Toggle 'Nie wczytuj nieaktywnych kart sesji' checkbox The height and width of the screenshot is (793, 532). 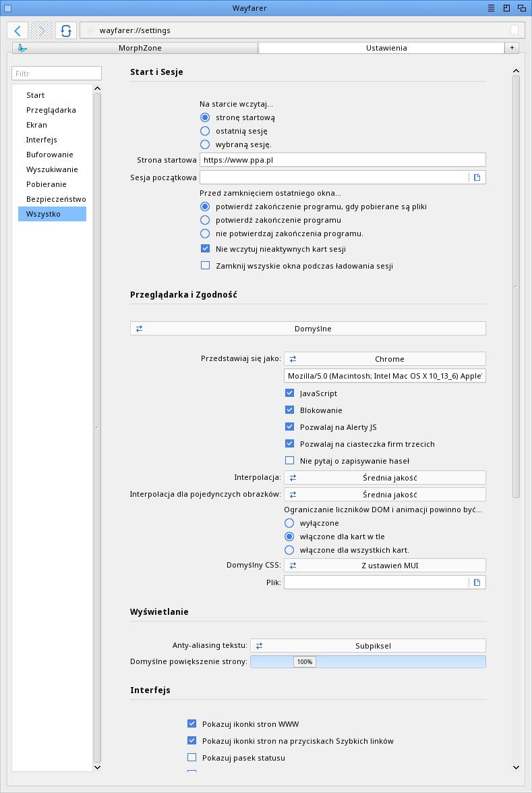pyautogui.click(x=205, y=248)
